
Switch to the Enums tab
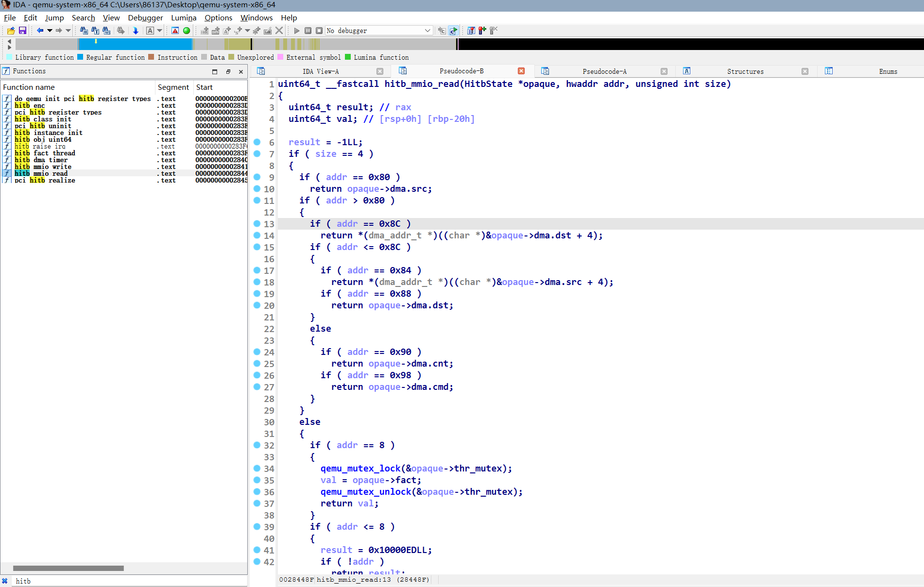click(888, 71)
